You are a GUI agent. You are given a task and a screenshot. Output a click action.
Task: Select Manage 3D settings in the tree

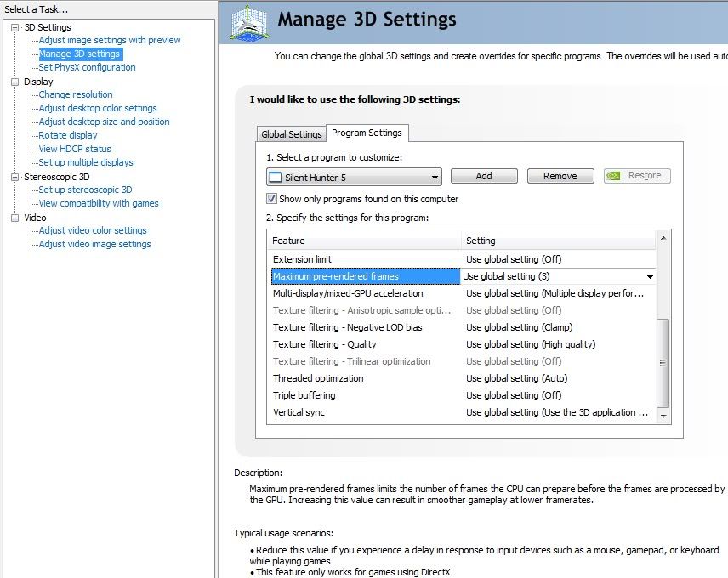pyautogui.click(x=79, y=54)
